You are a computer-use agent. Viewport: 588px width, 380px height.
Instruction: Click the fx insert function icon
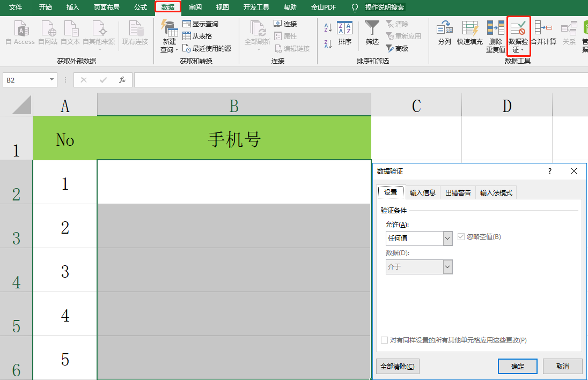122,80
